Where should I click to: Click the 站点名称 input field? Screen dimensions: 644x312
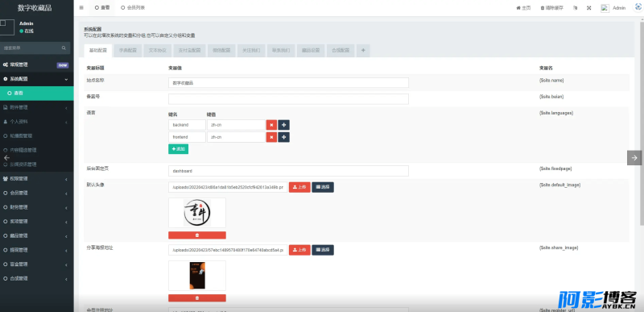(288, 82)
